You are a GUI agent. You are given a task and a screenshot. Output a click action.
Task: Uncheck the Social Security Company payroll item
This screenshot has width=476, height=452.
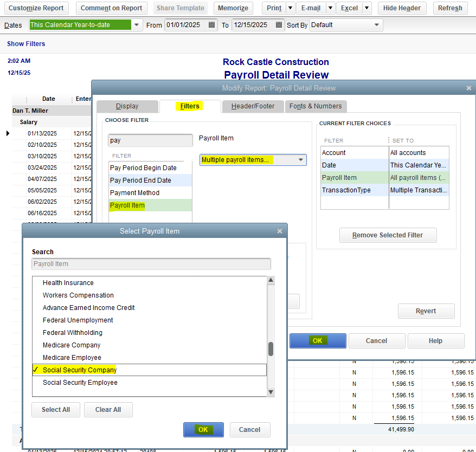click(x=78, y=370)
